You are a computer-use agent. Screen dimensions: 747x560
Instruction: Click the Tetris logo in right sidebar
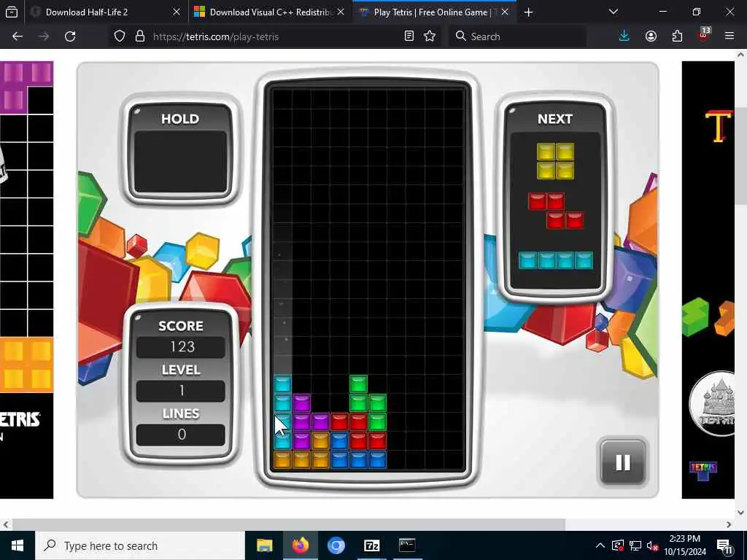(x=703, y=471)
